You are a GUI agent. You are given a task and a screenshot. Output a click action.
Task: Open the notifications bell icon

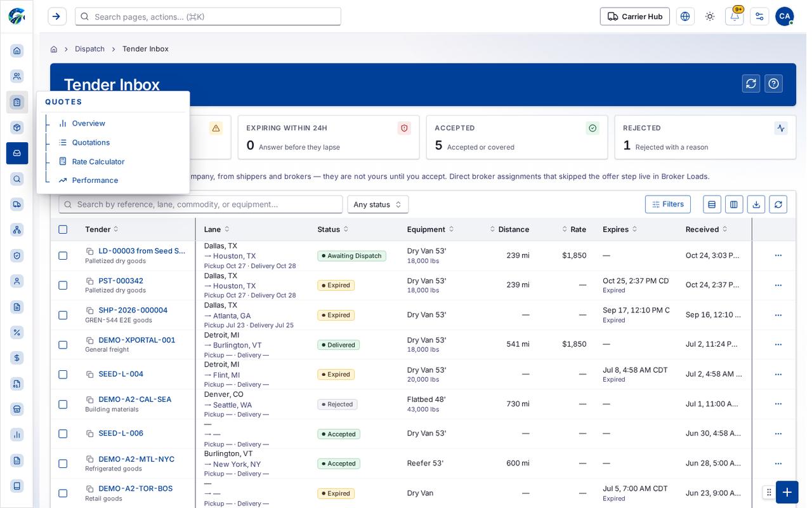click(x=734, y=17)
